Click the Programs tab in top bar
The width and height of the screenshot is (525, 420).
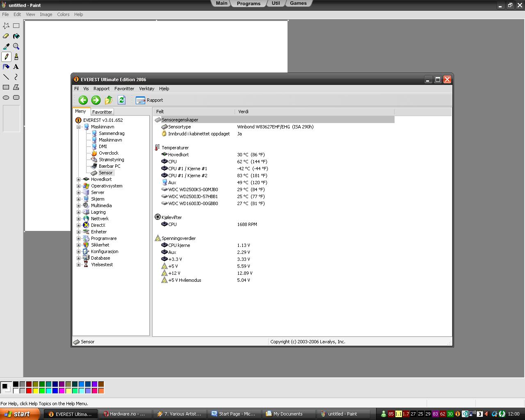(x=249, y=3)
